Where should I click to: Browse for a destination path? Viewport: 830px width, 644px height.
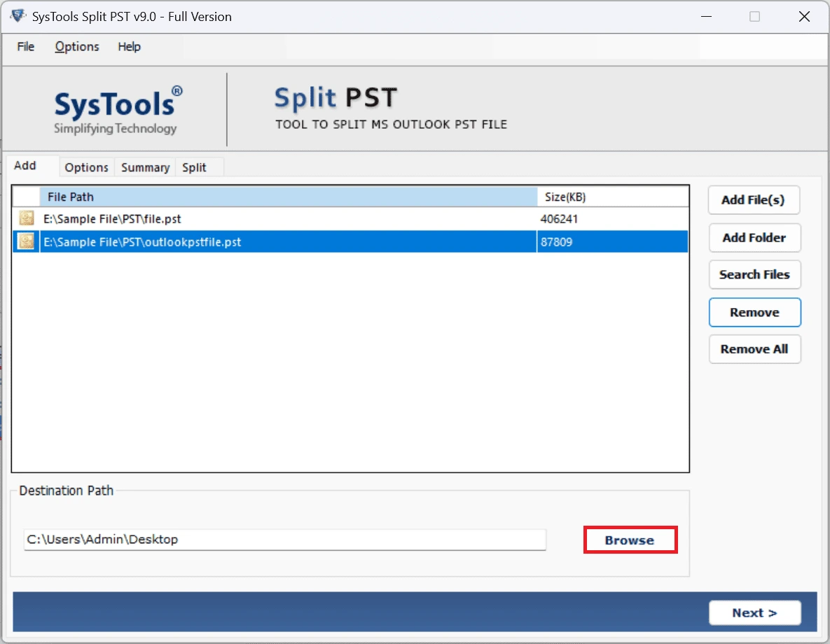630,540
